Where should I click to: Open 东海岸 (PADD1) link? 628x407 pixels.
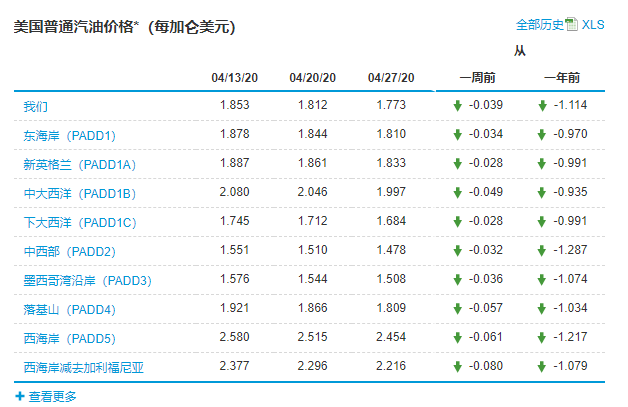click(x=70, y=136)
